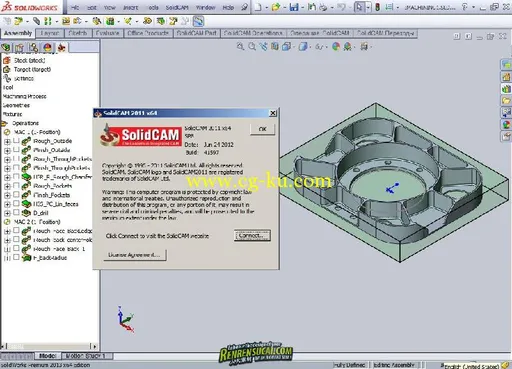Switch to the Office Products tab
Viewport: 512px width, 369px height.
click(148, 33)
